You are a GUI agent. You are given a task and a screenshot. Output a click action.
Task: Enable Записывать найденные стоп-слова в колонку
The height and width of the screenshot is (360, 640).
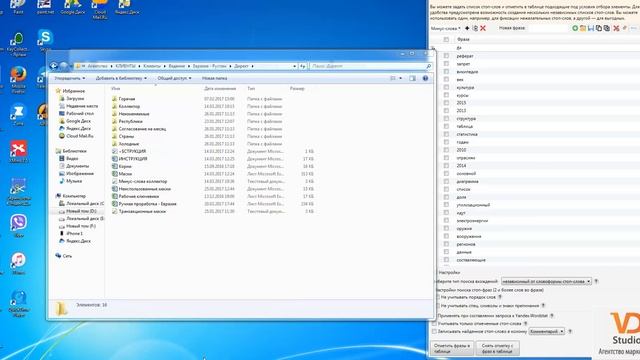[x=435, y=331]
